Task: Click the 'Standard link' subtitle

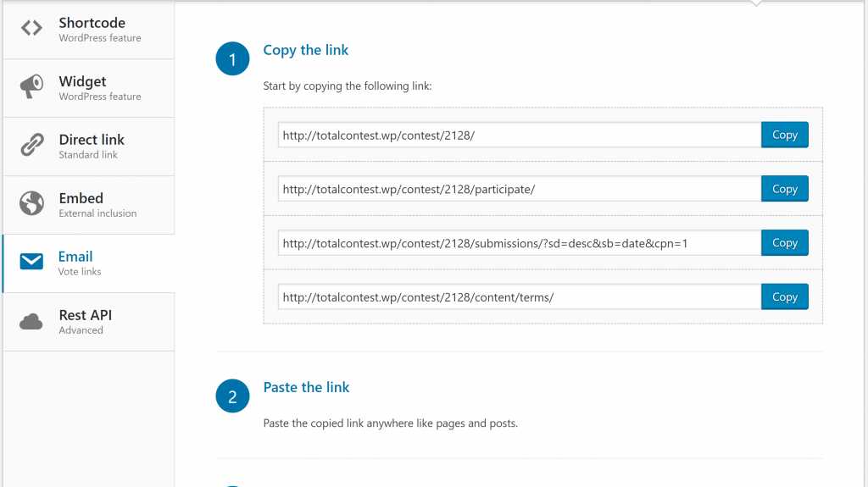Action: (88, 155)
